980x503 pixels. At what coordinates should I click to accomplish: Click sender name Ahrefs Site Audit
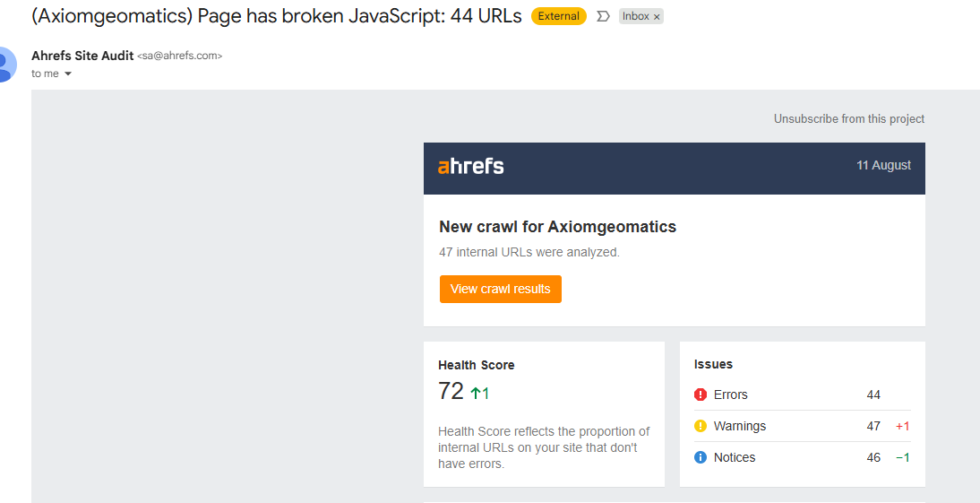(82, 56)
